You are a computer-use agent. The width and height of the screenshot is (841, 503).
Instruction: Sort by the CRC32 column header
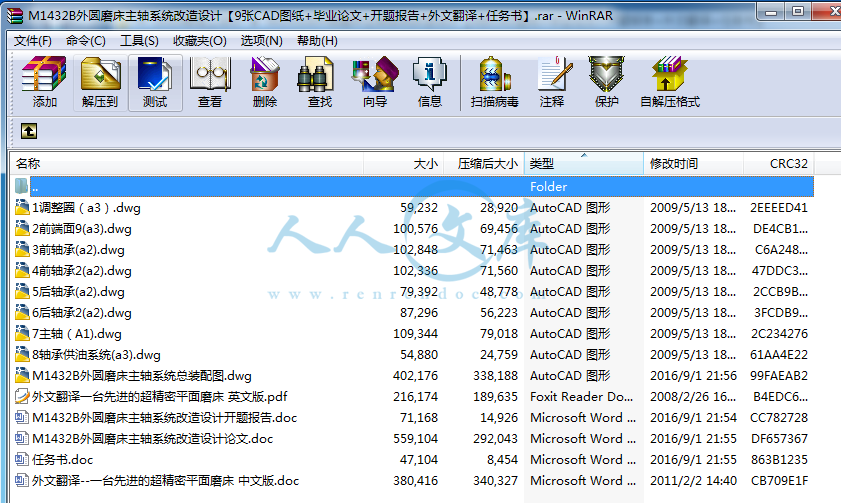pos(778,164)
